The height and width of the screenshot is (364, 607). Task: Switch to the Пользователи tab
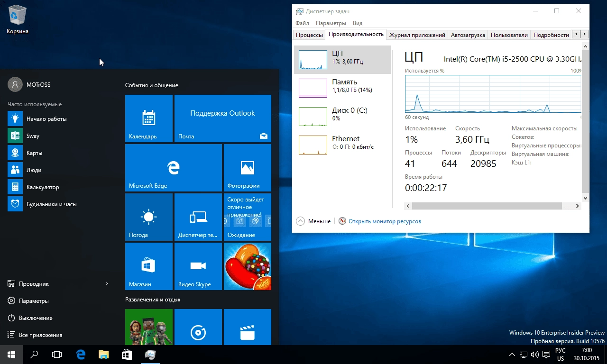[509, 35]
